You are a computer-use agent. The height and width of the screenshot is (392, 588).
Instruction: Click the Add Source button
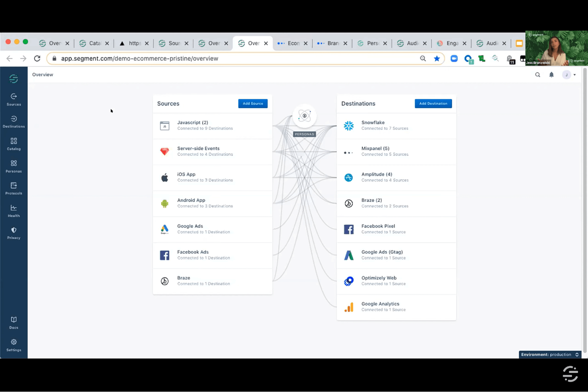253,104
